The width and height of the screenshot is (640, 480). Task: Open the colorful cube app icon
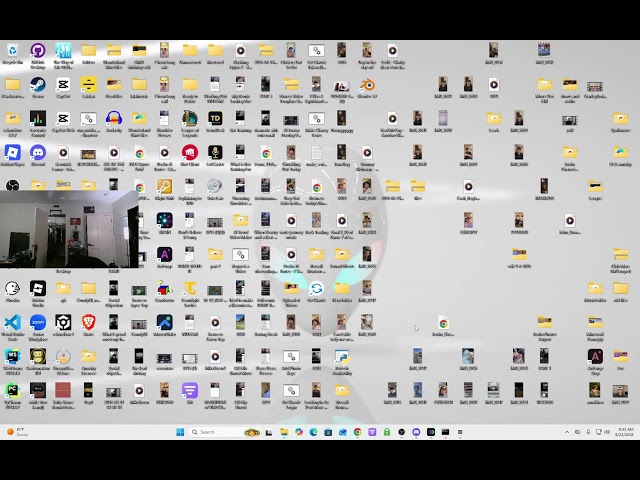click(x=164, y=289)
